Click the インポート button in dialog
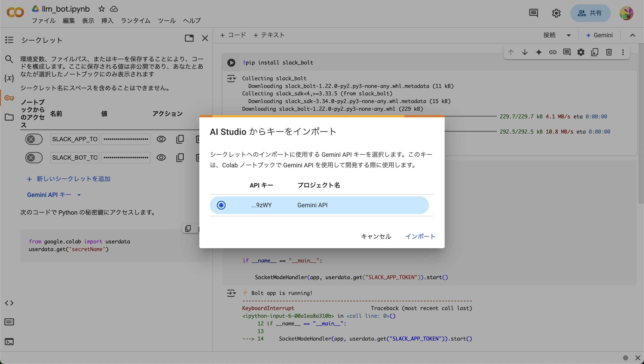 [420, 236]
